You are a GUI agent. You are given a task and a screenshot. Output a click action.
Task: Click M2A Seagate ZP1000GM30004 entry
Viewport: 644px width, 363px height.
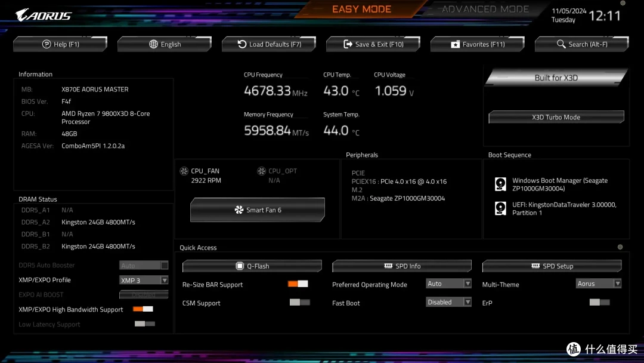pos(398,198)
